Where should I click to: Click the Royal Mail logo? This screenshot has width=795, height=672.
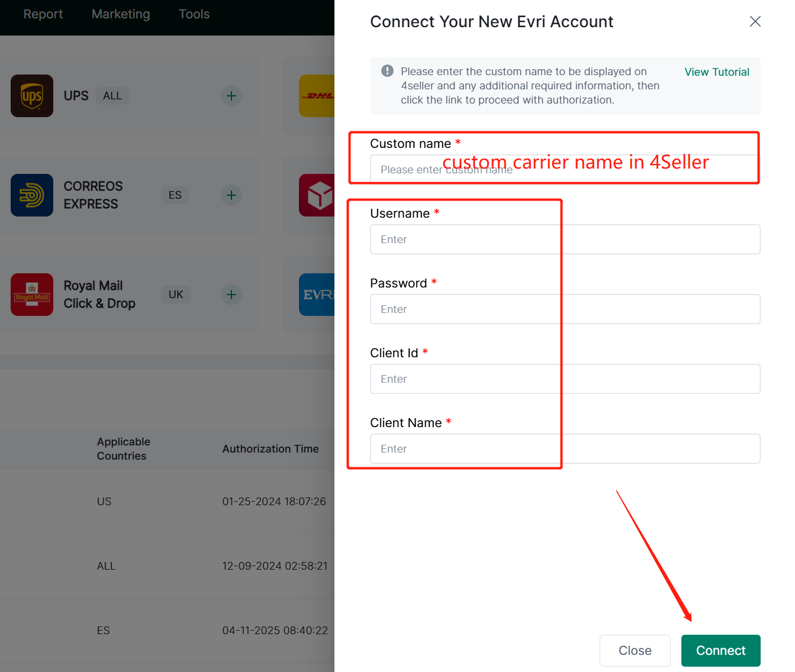32,295
